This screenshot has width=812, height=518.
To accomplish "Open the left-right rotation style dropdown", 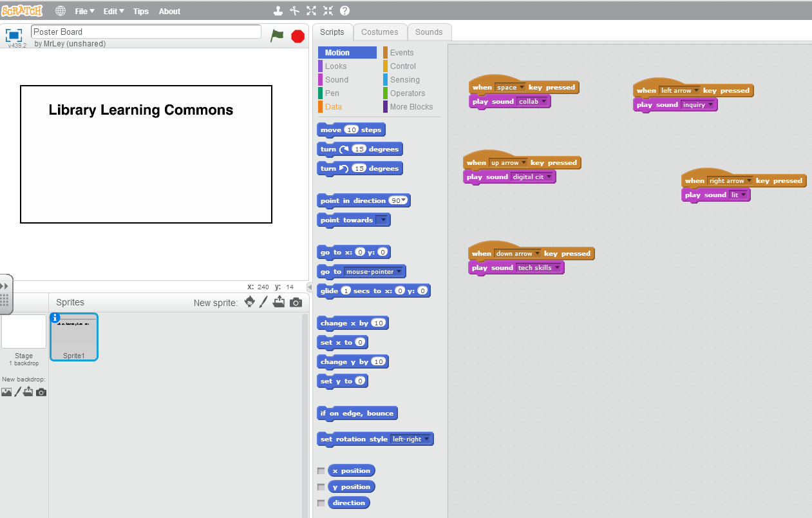I will [426, 439].
